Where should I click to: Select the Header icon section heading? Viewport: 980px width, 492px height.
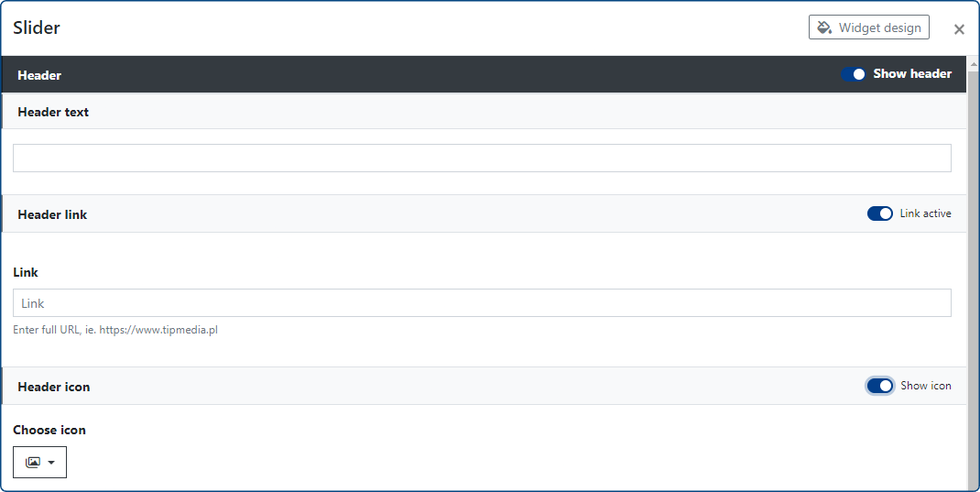54,387
